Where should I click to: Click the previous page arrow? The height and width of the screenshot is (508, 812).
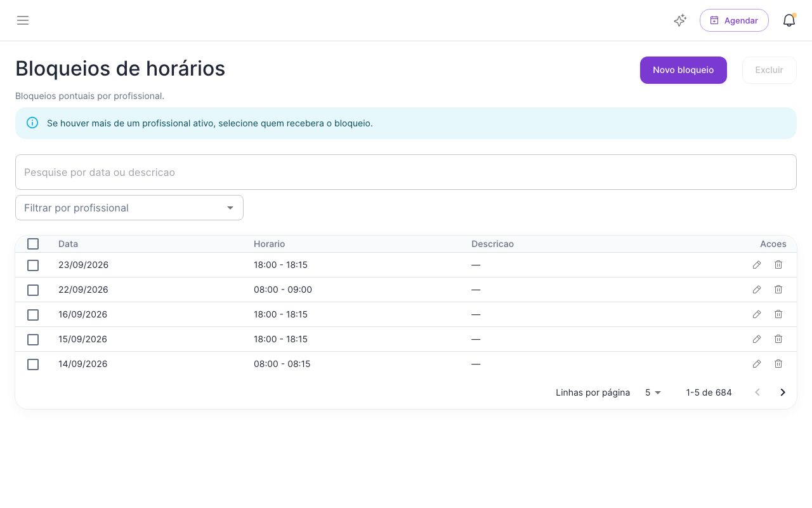[757, 392]
